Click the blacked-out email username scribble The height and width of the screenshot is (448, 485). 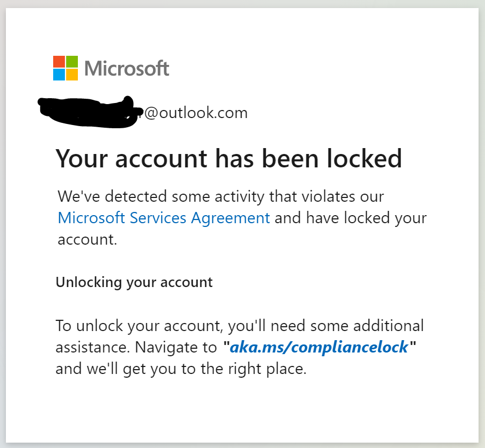point(89,111)
